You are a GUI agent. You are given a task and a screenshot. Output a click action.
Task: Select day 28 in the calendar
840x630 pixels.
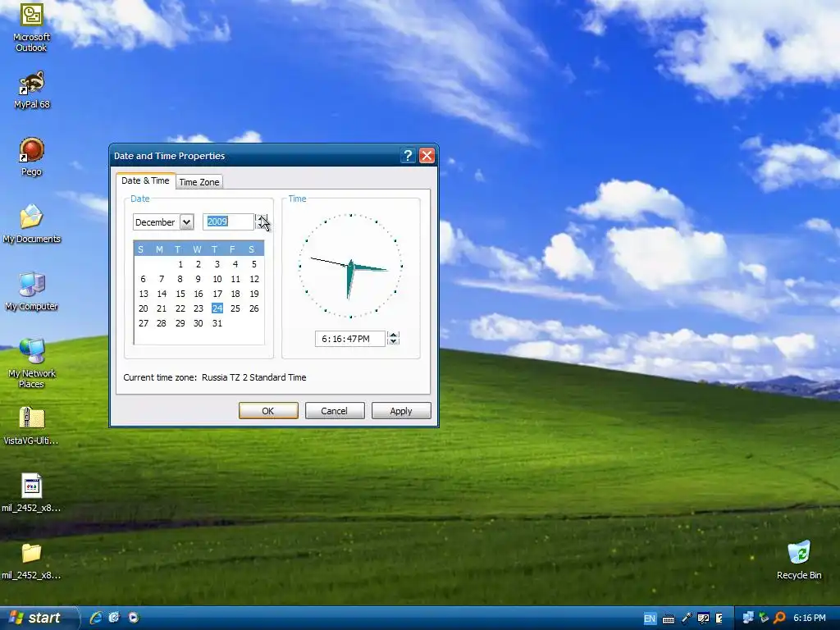point(162,323)
